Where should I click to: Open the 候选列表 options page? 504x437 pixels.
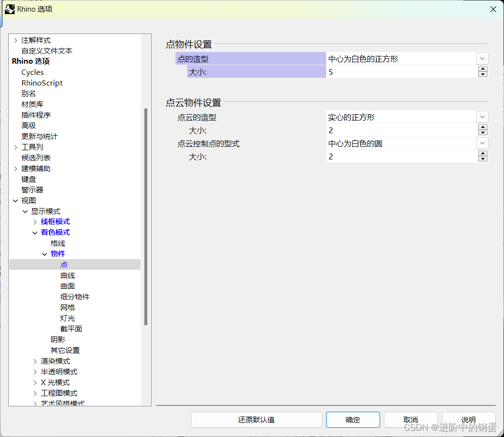click(36, 158)
